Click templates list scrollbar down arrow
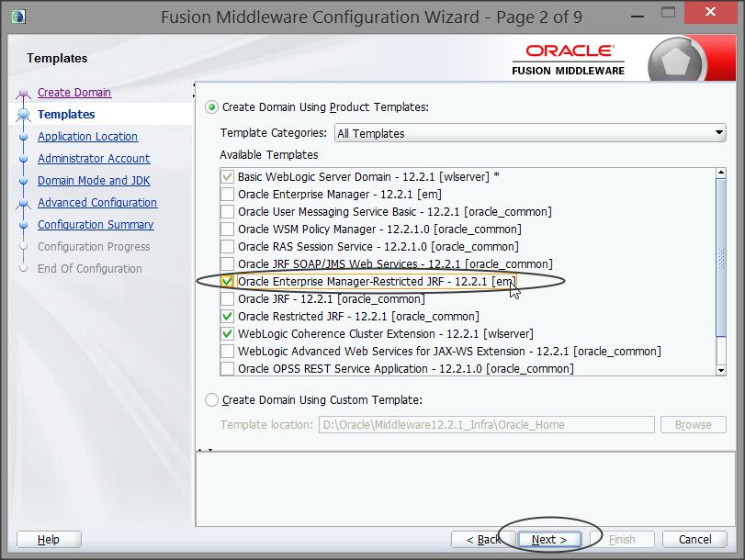This screenshot has width=745, height=560. pos(721,370)
